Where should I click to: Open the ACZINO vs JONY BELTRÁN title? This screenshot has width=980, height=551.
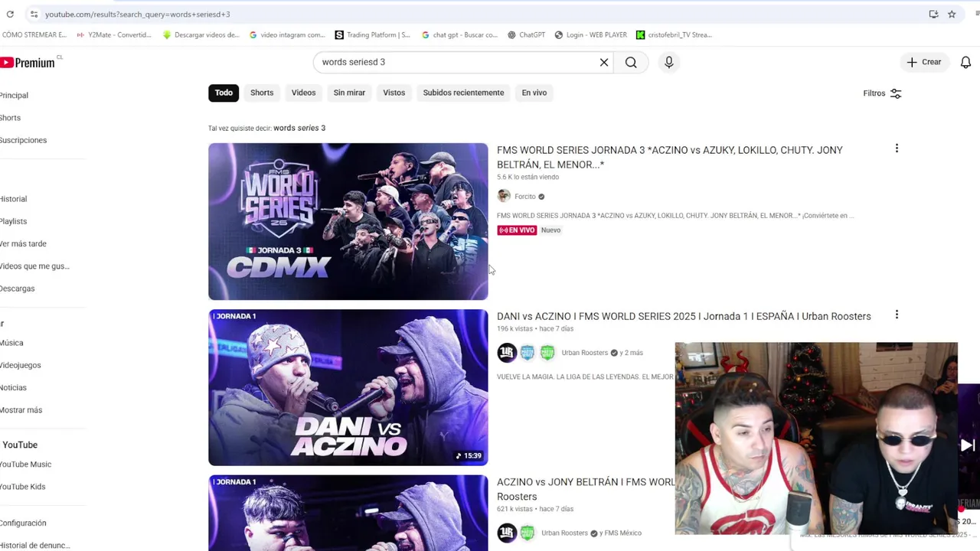pos(586,489)
